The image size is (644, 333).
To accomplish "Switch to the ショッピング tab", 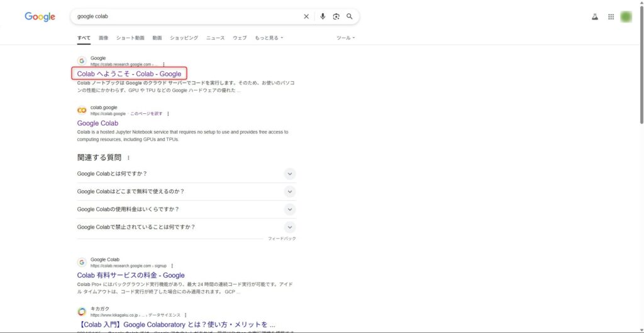I will tap(184, 38).
